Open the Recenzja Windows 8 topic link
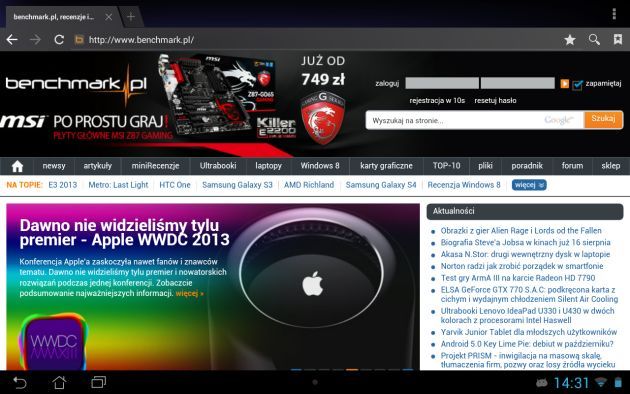 [x=464, y=185]
